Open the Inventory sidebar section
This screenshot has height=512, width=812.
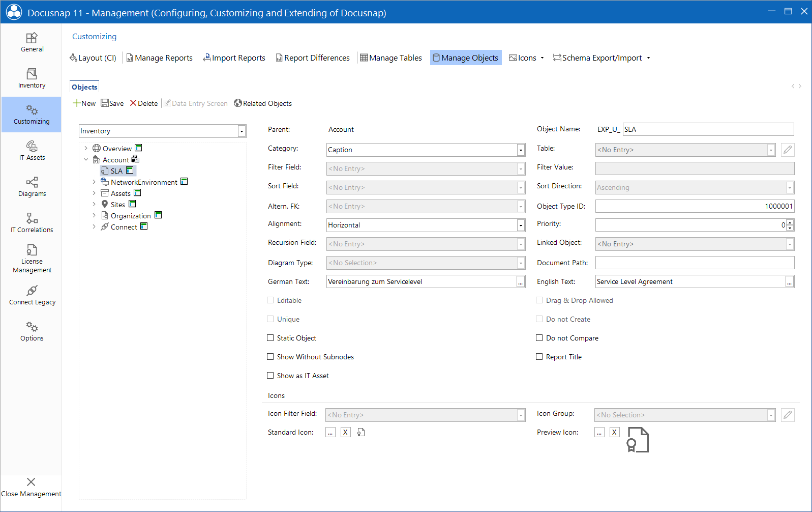32,79
